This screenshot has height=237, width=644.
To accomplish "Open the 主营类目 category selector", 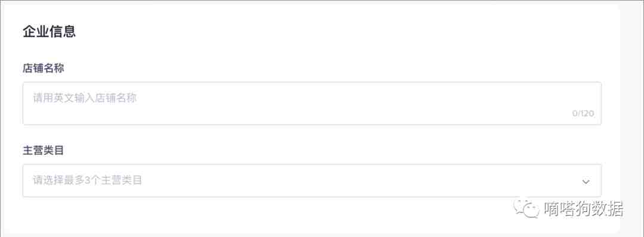I will [x=312, y=180].
